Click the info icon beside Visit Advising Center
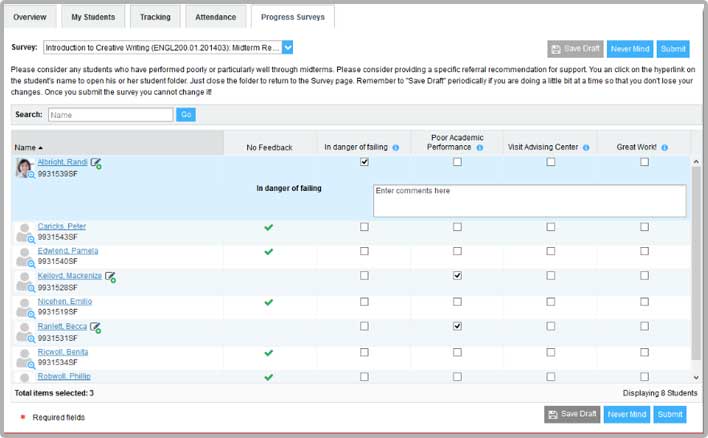The height and width of the screenshot is (438, 708). (x=586, y=148)
